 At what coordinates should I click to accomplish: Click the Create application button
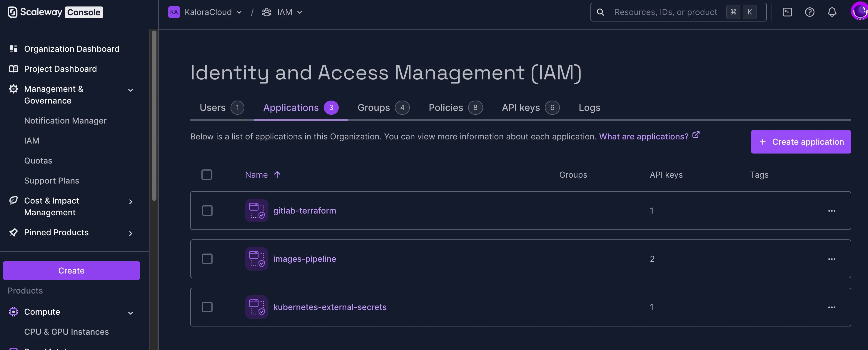coord(801,142)
